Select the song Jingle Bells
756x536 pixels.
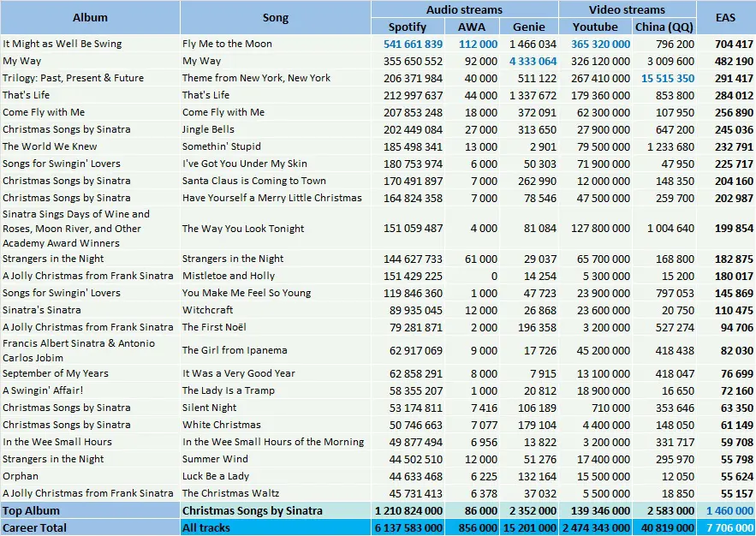pos(208,129)
